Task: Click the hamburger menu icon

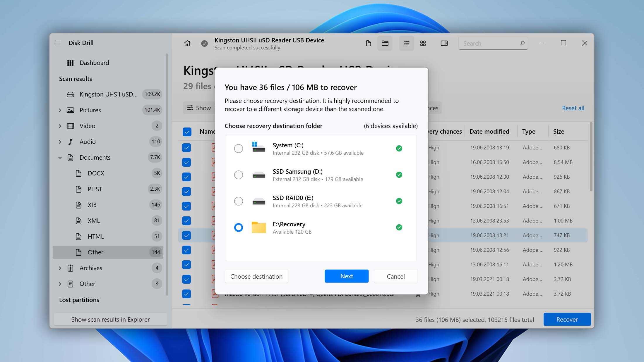Action: tap(57, 42)
